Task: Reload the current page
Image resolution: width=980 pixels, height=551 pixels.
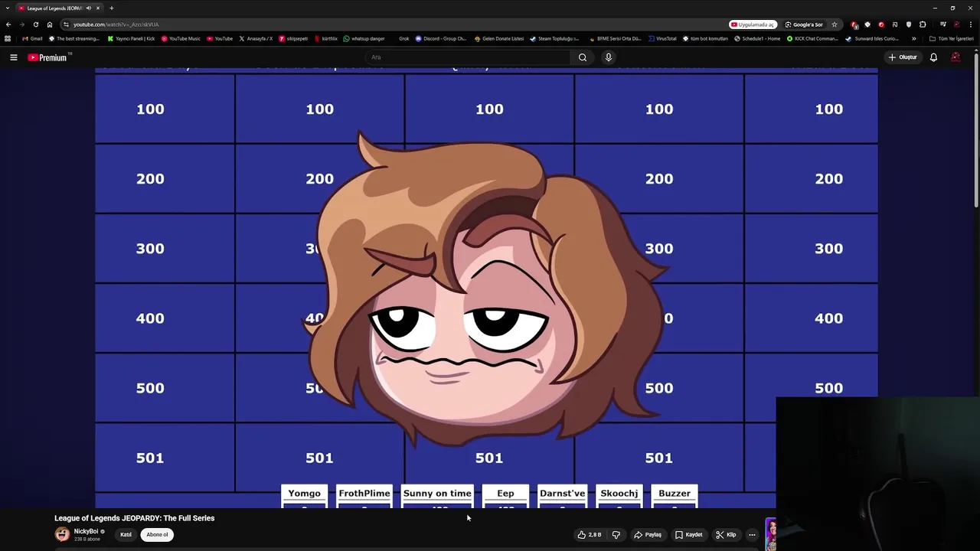Action: coord(35,24)
